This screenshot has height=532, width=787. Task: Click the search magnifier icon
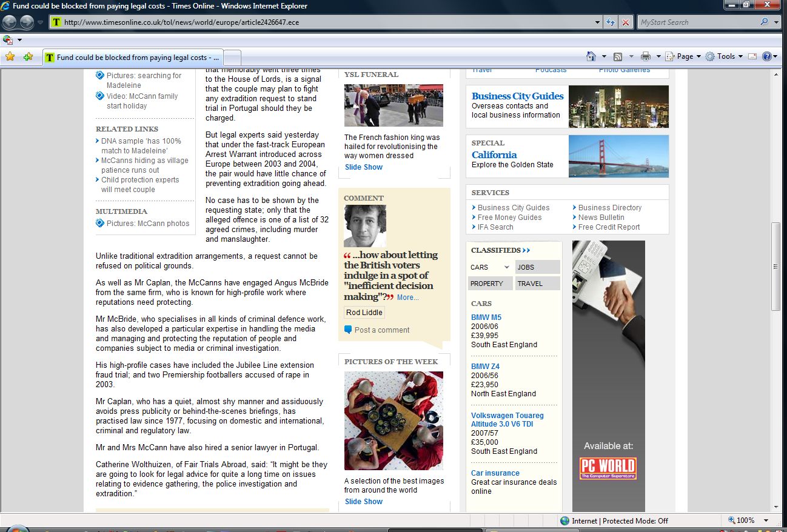pyautogui.click(x=764, y=22)
